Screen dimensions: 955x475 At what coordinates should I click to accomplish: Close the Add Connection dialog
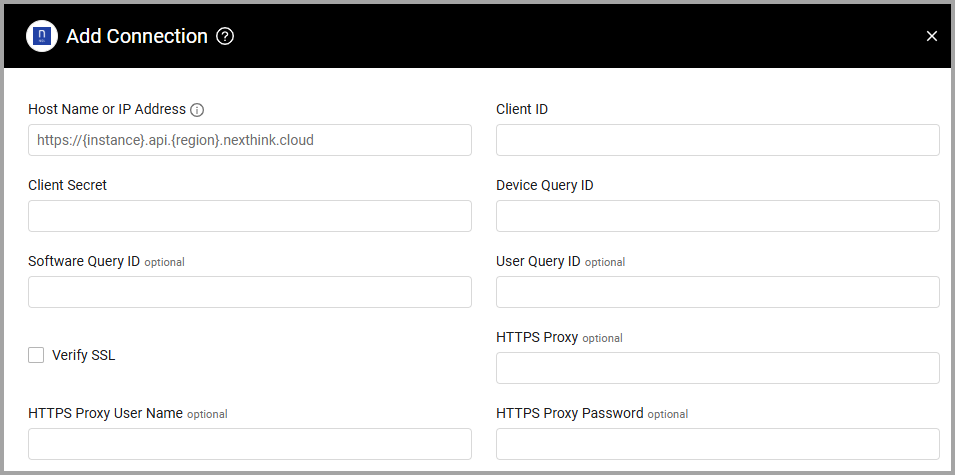931,37
